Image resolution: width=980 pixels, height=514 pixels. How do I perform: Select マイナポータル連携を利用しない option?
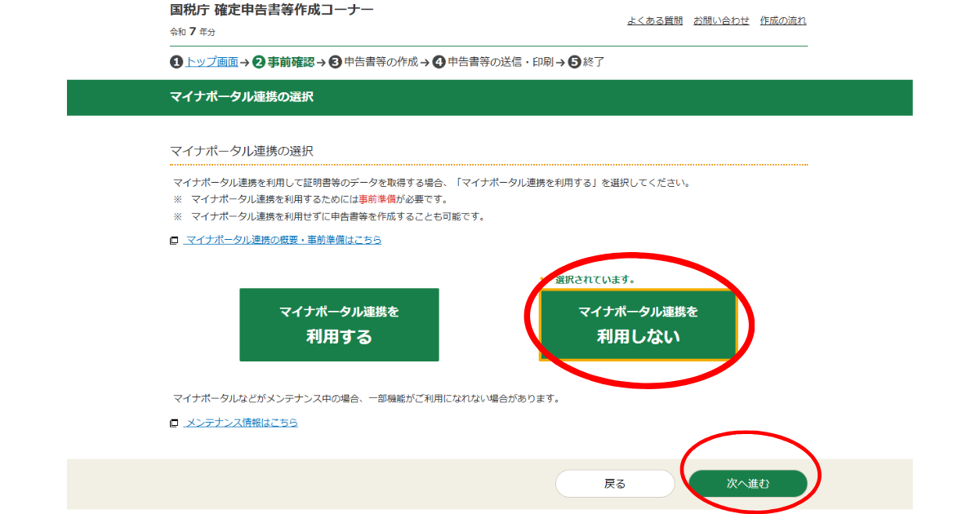638,325
